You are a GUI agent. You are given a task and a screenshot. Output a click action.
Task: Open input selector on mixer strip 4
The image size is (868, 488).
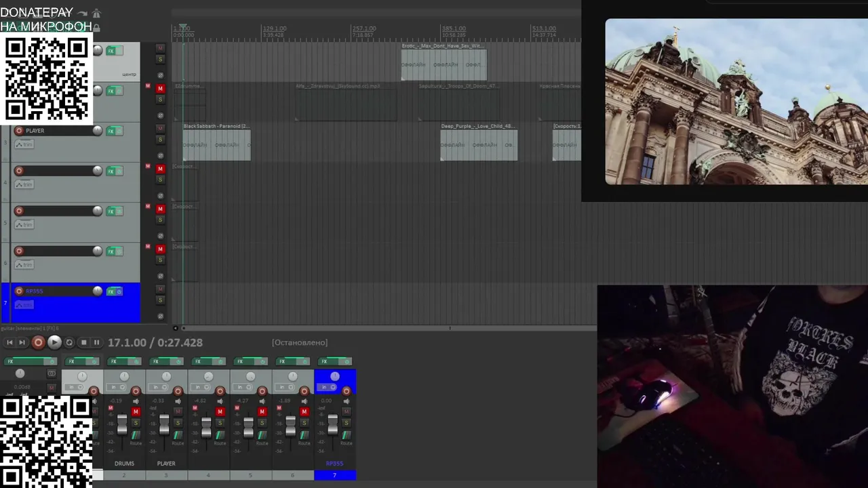[x=202, y=387]
